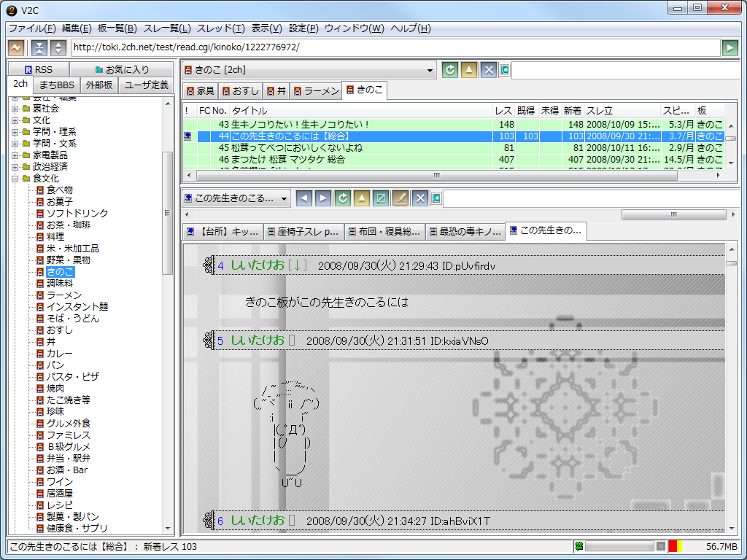
Task: Open the write-post editor icon in thread toolbar
Action: point(399,198)
